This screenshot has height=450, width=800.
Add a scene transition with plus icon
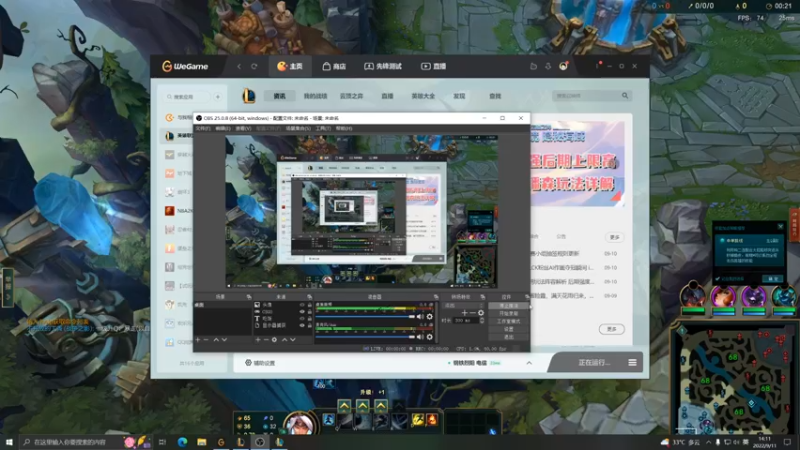[464, 313]
